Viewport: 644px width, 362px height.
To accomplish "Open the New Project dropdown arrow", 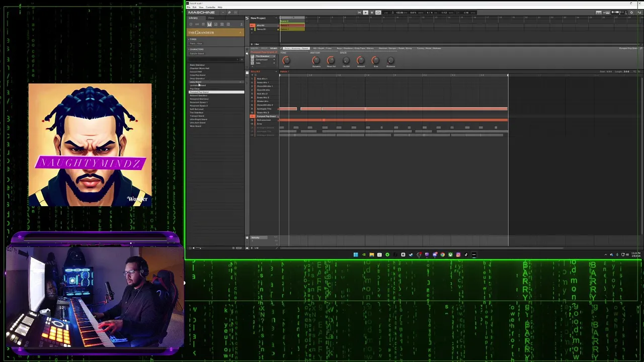I will point(276,18).
